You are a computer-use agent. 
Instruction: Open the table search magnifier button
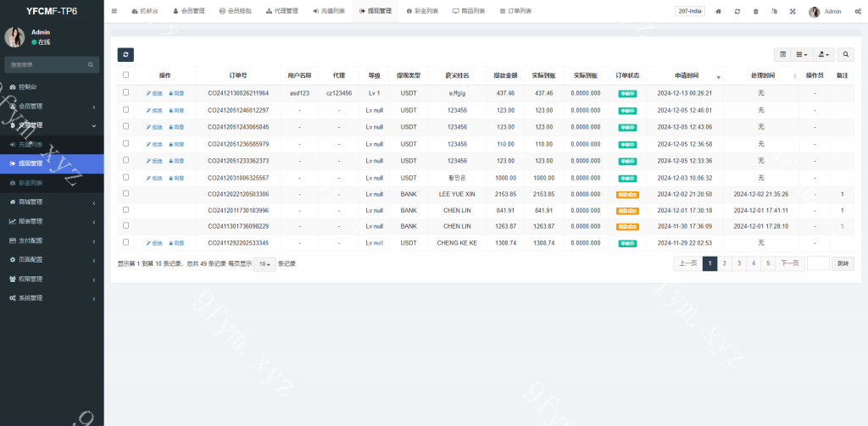coord(845,54)
